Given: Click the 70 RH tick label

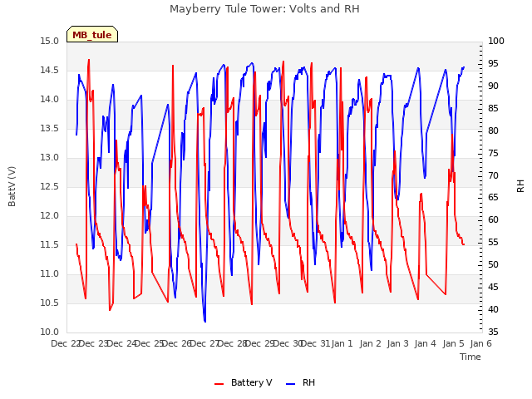Looking at the screenshot, I should (x=493, y=175).
